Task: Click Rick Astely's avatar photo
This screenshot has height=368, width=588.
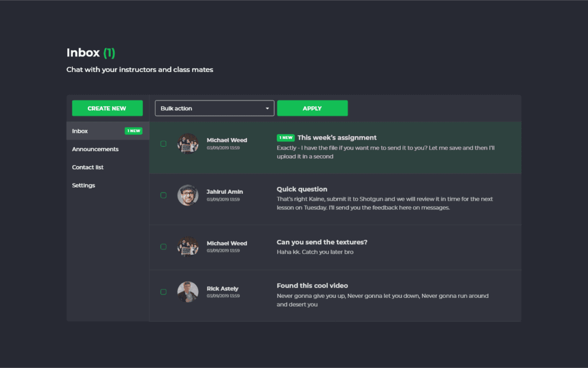Action: point(188,292)
